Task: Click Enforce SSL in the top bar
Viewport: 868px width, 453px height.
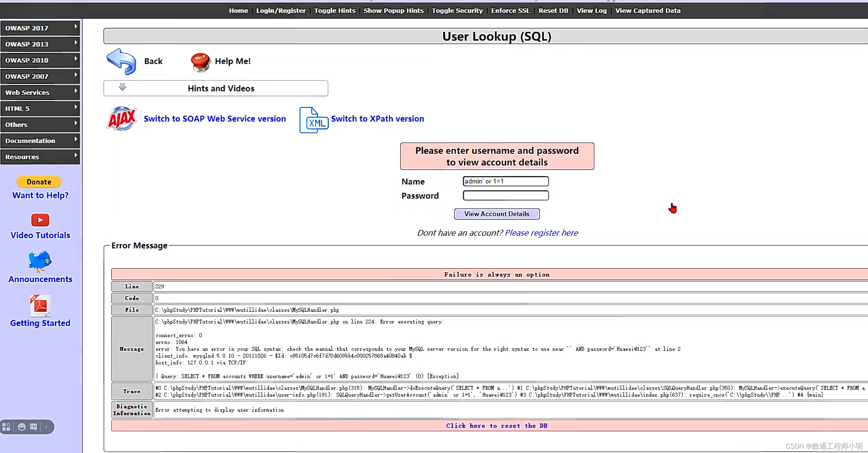Action: coord(510,11)
